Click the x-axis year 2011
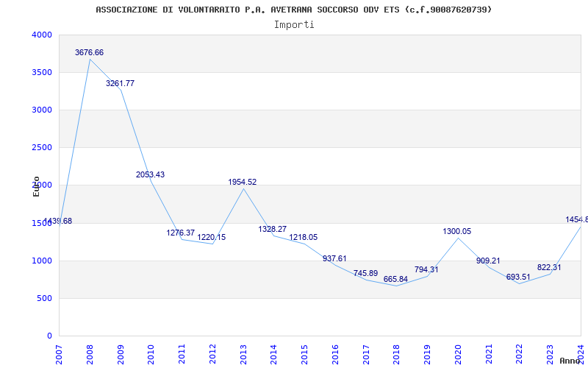The width and height of the screenshot is (588, 368). pos(182,355)
